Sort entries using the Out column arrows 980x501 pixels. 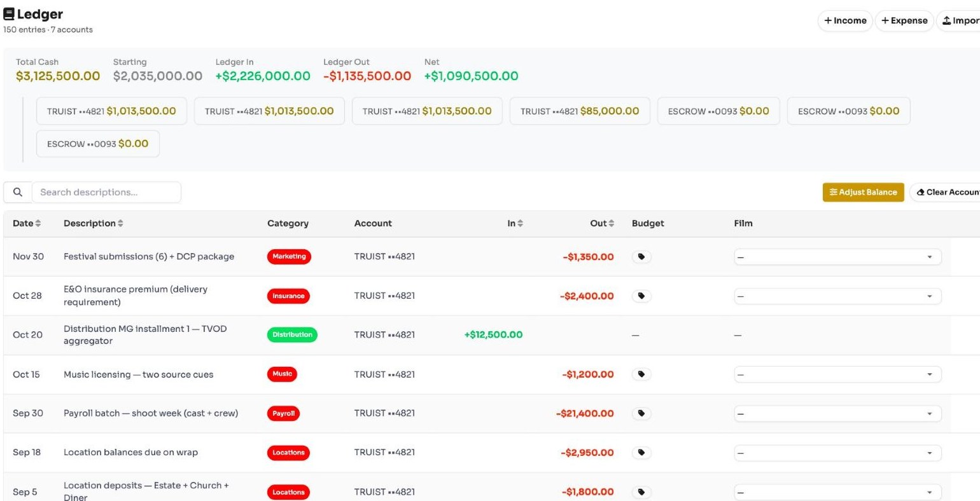[612, 224]
